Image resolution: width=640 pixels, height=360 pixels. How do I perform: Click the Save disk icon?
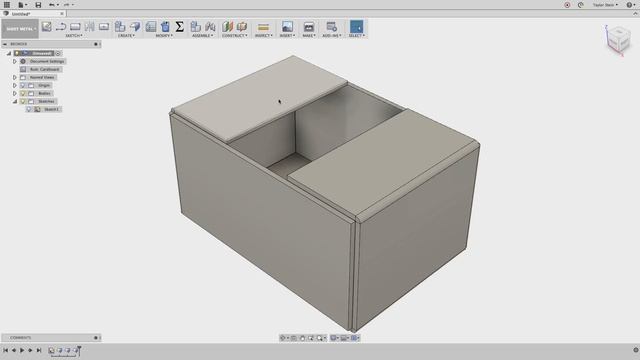38,5
